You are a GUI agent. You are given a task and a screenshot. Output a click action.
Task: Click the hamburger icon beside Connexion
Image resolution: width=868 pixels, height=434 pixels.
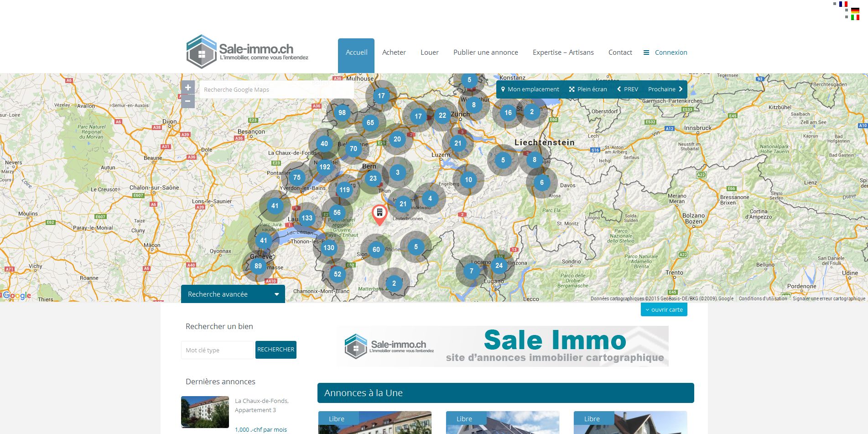pos(646,52)
